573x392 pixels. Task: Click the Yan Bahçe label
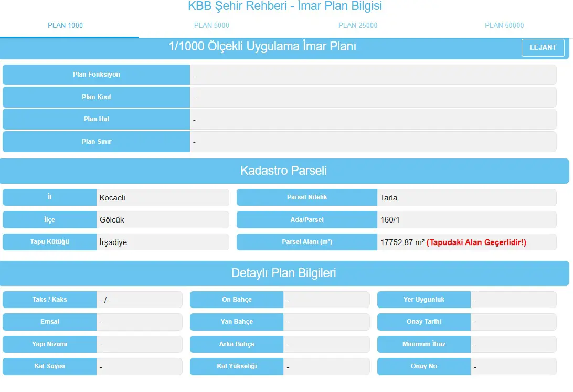pos(237,322)
